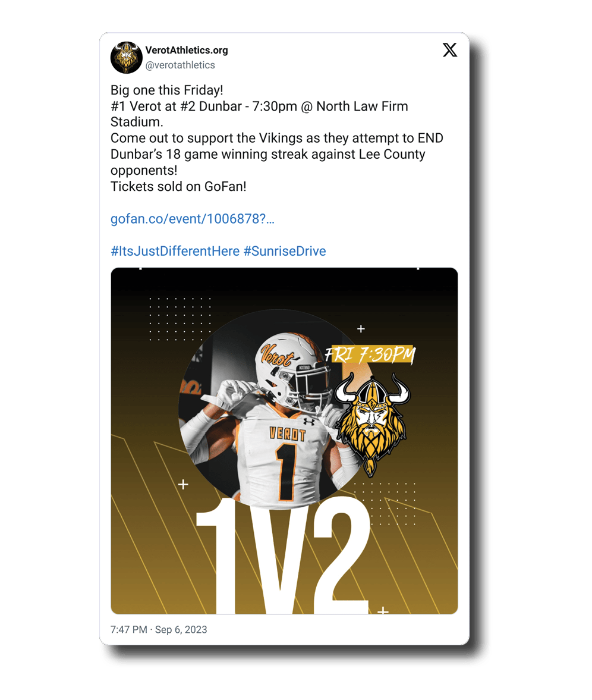Click the dotted grid pattern at poster top-left
592x700 pixels.
point(180,319)
